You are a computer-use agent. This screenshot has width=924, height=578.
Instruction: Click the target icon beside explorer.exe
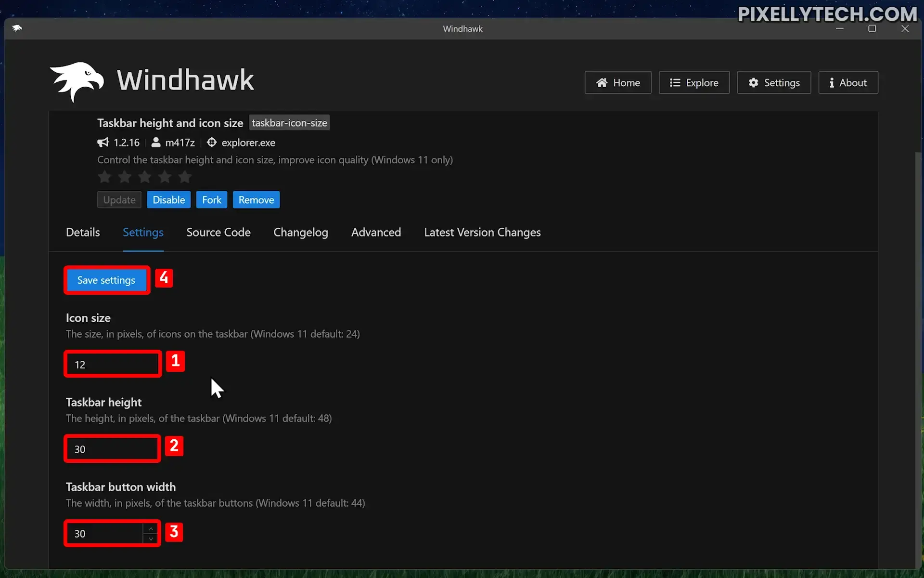click(212, 143)
